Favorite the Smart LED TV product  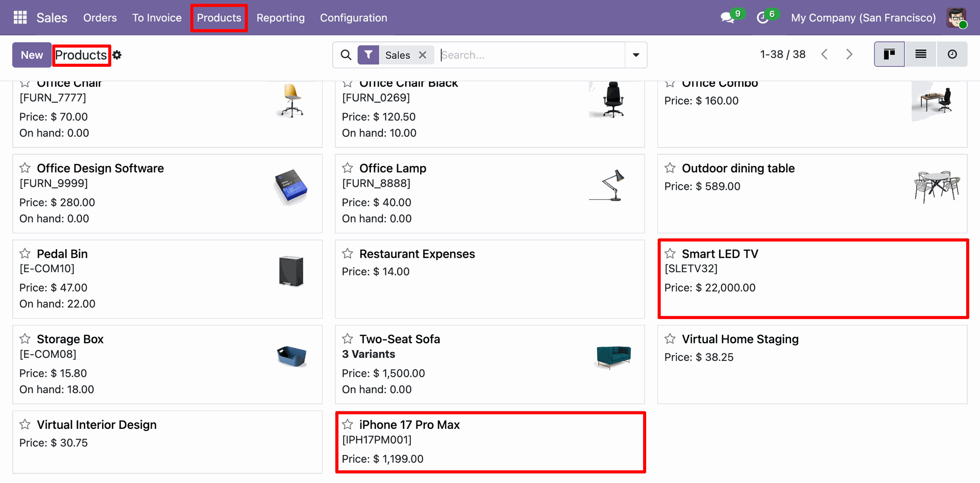(x=670, y=254)
